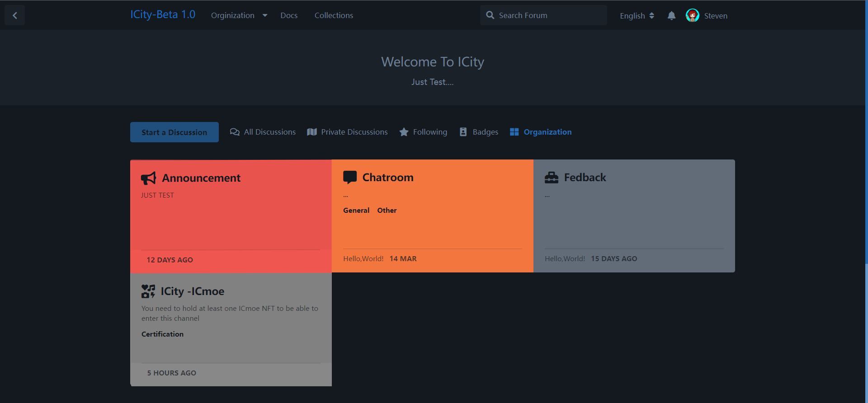Click the ICmoe NFT requirement description

click(x=230, y=314)
